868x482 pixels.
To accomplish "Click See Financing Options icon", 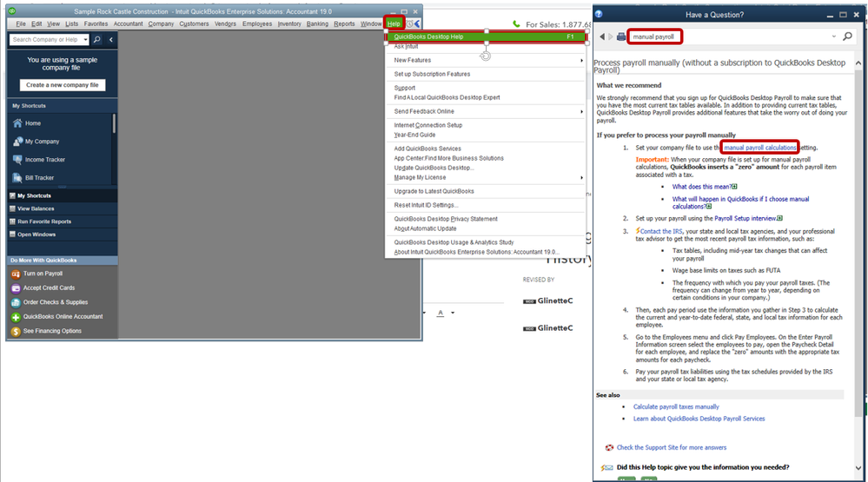I will pos(16,332).
